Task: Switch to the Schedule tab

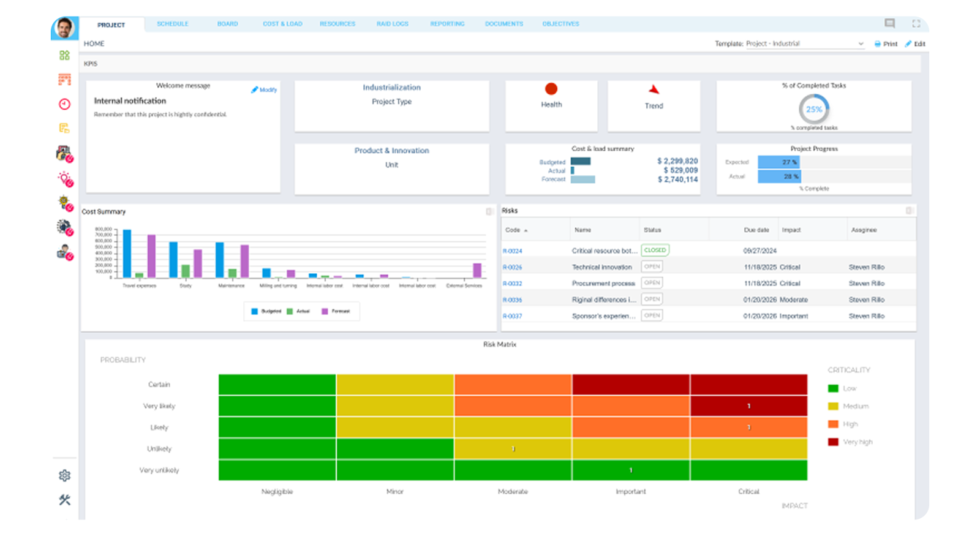Action: (173, 24)
